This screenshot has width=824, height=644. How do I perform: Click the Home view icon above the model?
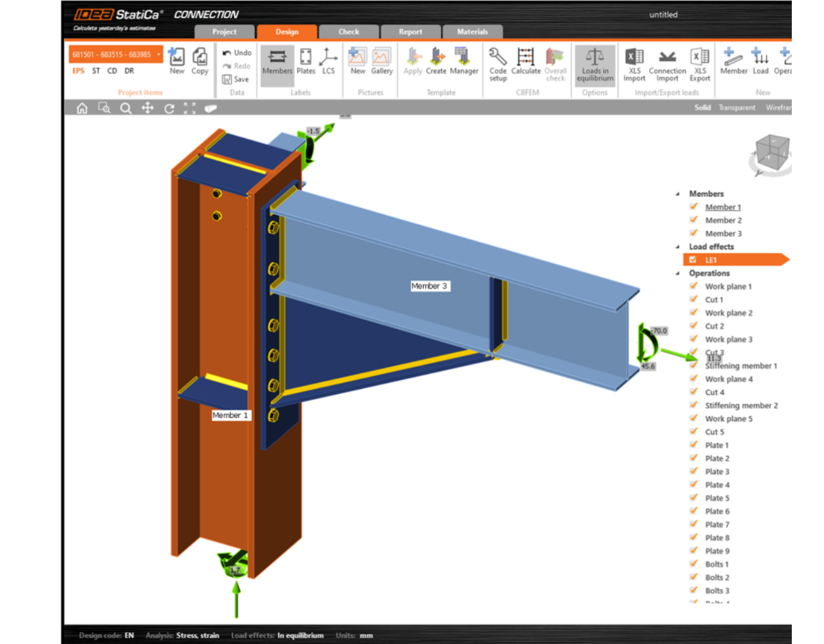tap(82, 108)
